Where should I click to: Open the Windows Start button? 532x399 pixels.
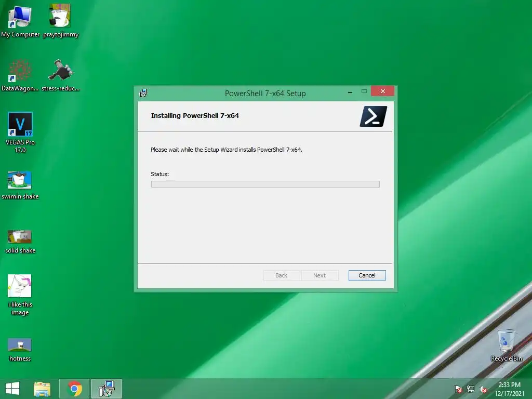(12, 389)
